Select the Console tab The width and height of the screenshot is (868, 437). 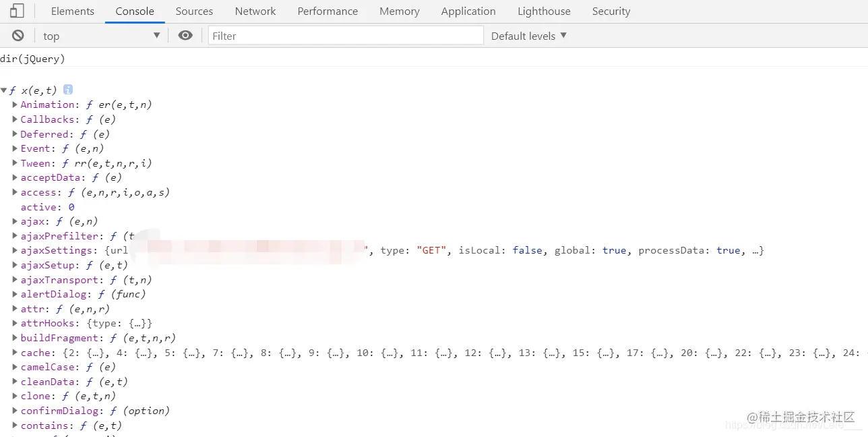click(135, 11)
